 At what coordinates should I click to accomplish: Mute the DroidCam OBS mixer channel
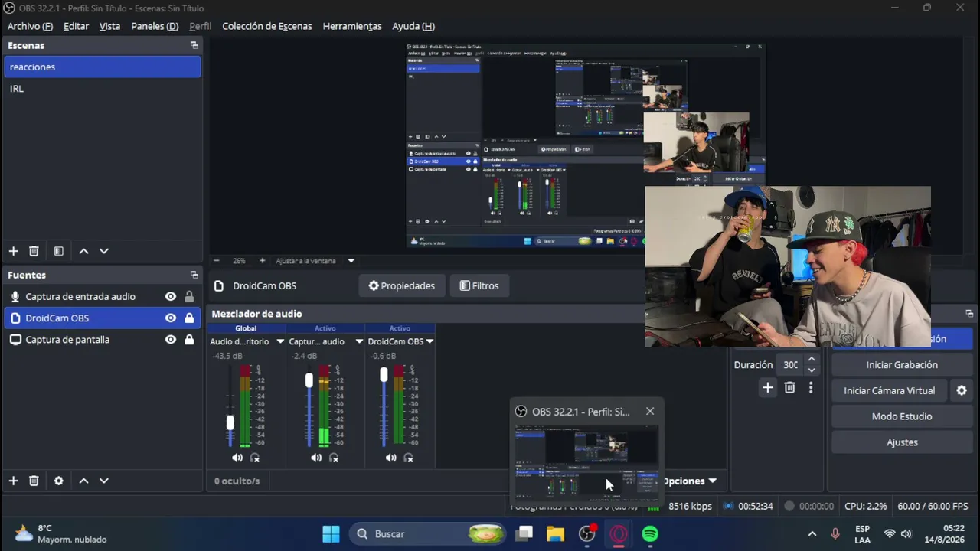[391, 458]
